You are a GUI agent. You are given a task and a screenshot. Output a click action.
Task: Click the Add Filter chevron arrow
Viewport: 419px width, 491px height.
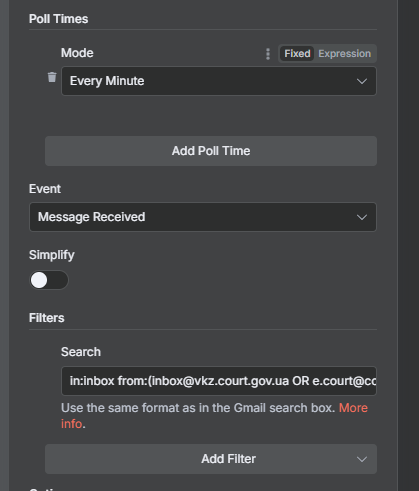(x=362, y=459)
